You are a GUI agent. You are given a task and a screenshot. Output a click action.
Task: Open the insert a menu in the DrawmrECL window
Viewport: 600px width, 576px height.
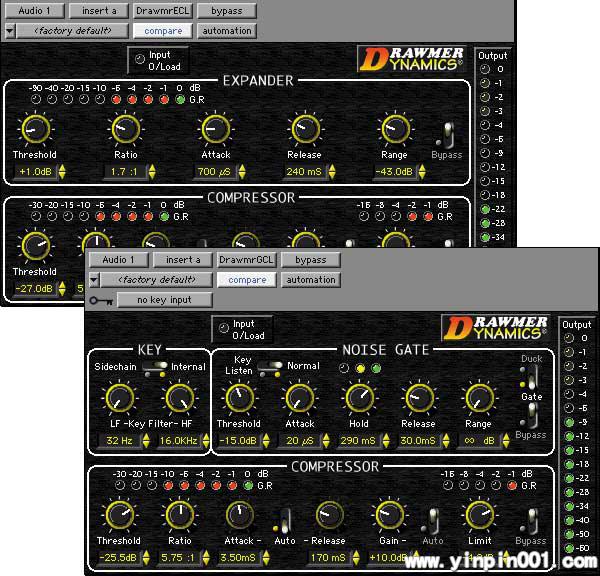coord(99,11)
